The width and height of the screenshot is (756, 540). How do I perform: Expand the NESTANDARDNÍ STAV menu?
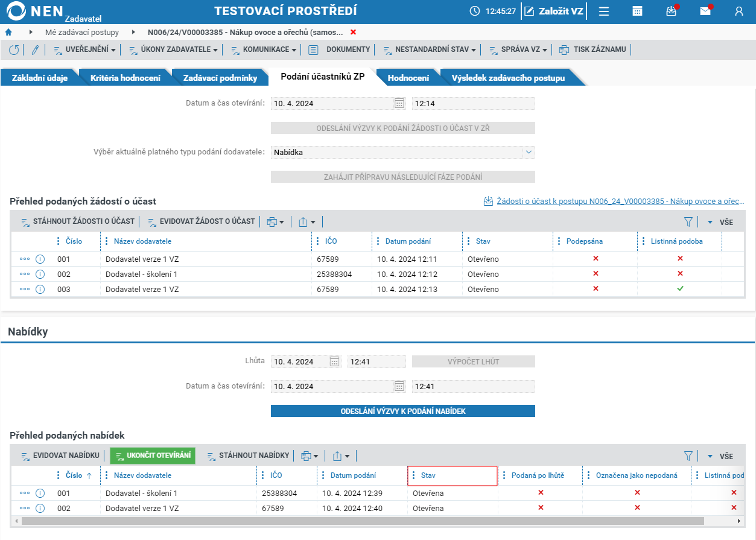430,49
